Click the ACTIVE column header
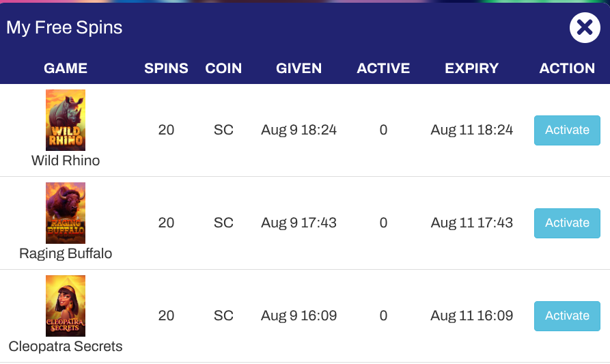Viewport: 610px width, 364px height. 383,68
